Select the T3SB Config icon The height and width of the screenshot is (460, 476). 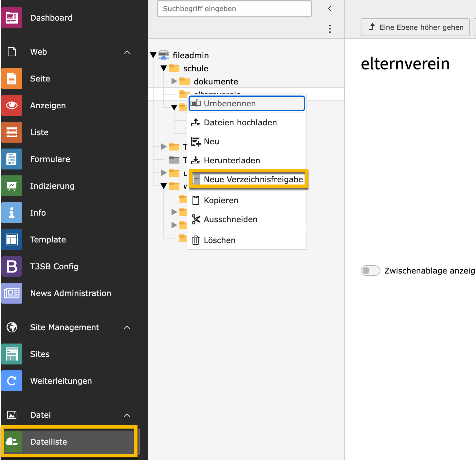[12, 266]
